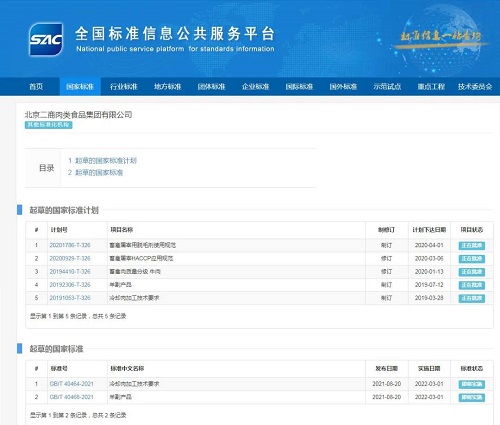Click project name in row 20201786-T-326
The height and width of the screenshot is (425, 500).
tap(143, 245)
